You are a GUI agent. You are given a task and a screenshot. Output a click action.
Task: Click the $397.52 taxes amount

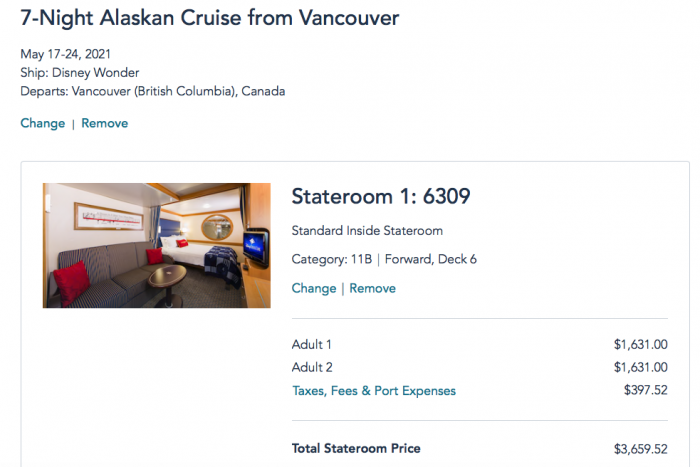[645, 391]
